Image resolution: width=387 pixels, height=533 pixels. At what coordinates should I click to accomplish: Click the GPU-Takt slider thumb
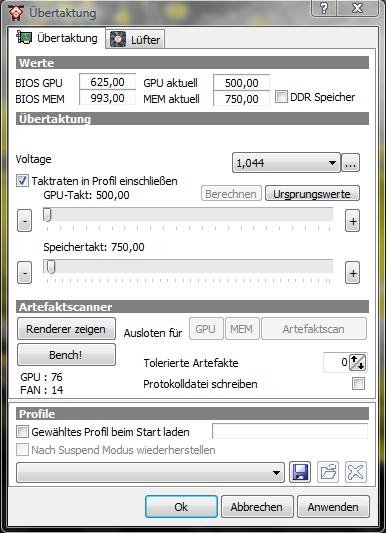coord(47,215)
